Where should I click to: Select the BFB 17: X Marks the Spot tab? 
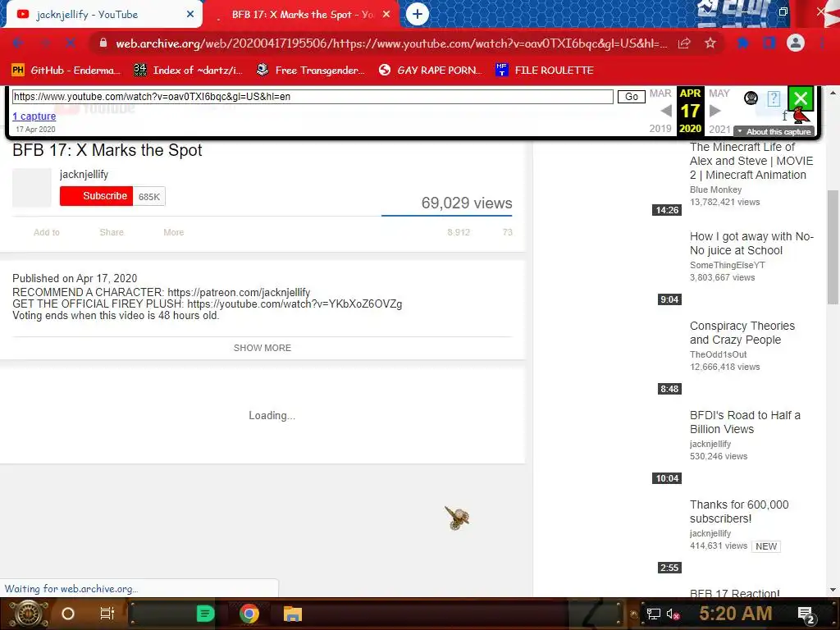(303, 15)
